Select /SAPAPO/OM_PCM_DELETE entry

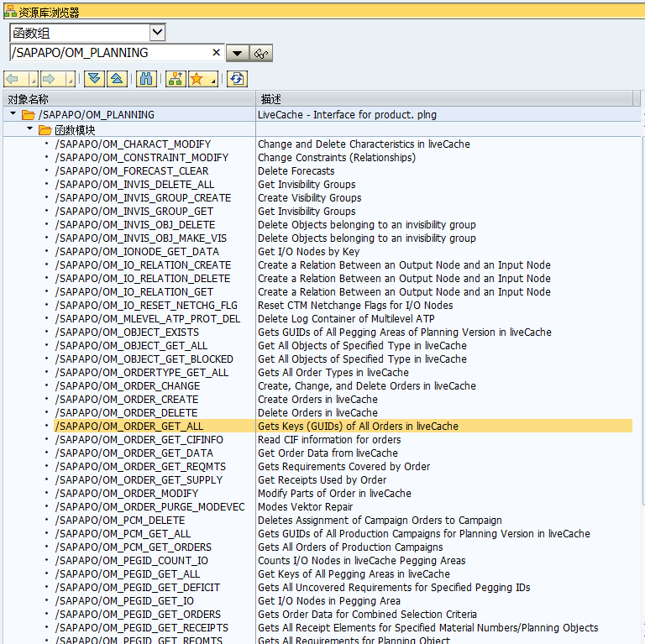120,521
